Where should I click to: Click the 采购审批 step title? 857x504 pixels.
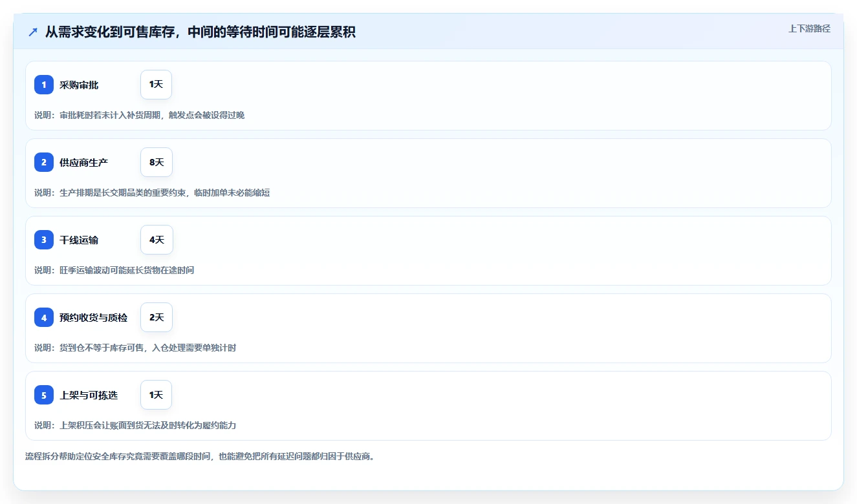[79, 85]
